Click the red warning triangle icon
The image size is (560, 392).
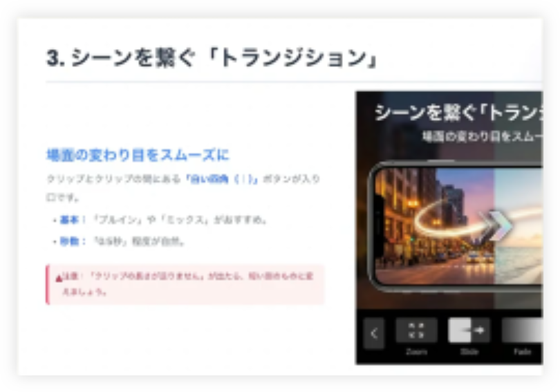(x=59, y=279)
